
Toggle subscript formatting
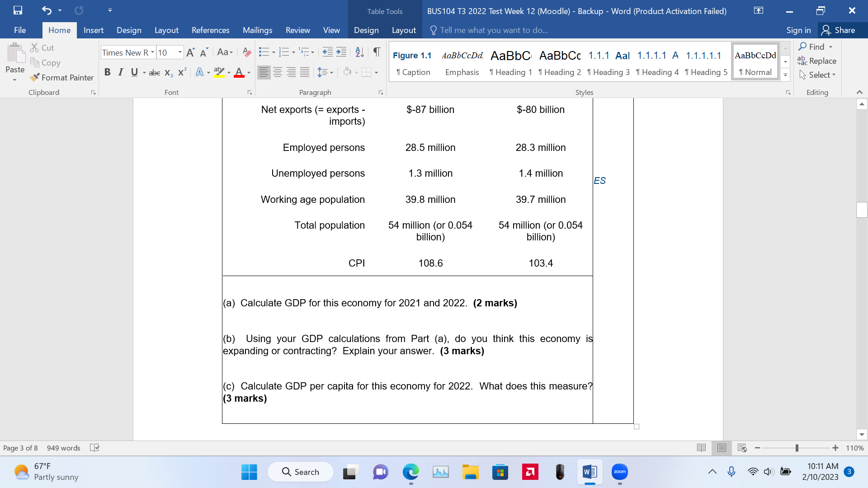(168, 72)
